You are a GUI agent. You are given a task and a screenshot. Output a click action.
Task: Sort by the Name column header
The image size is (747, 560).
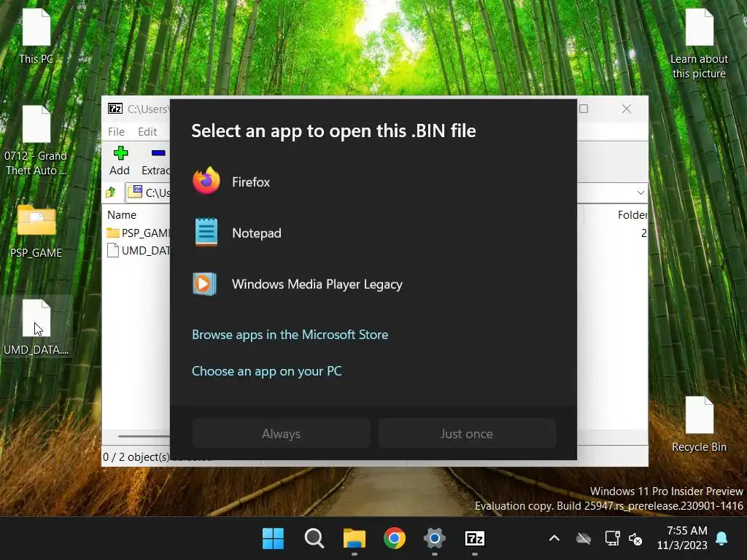coord(122,215)
